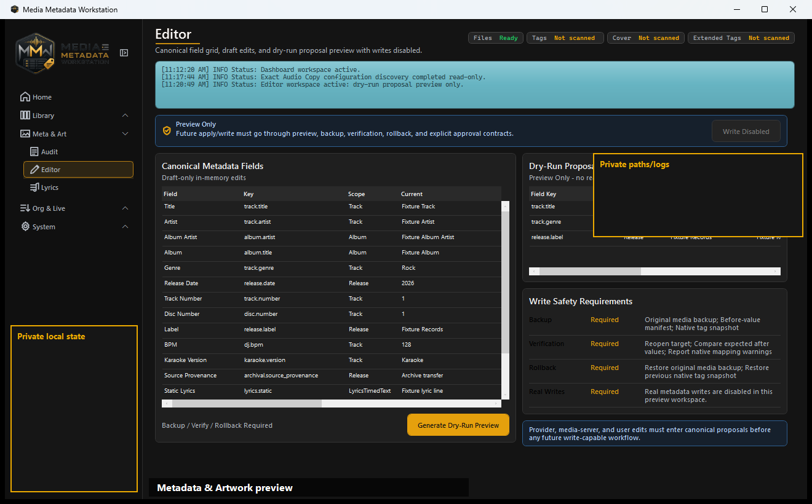Click the Lyrics list-music icon
Viewport: 812px width, 504px height.
(34, 187)
